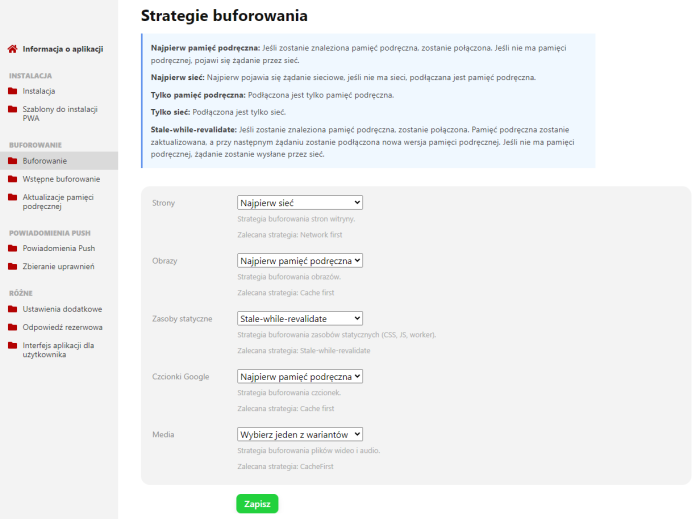Click folder icon next to Powiadomienia Push
Image resolution: width=700 pixels, height=519 pixels.
coord(13,248)
